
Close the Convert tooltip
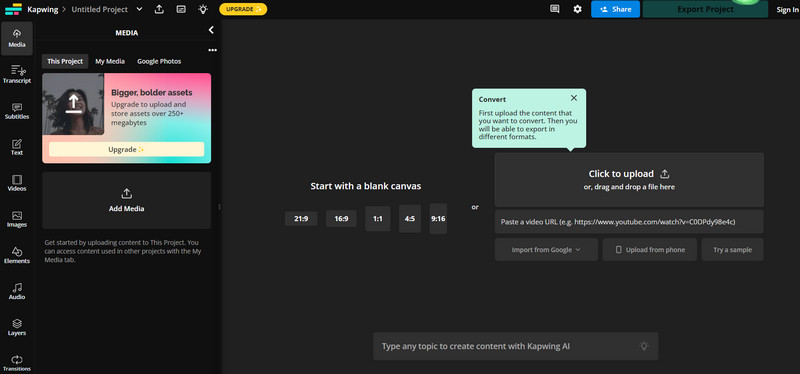click(574, 98)
